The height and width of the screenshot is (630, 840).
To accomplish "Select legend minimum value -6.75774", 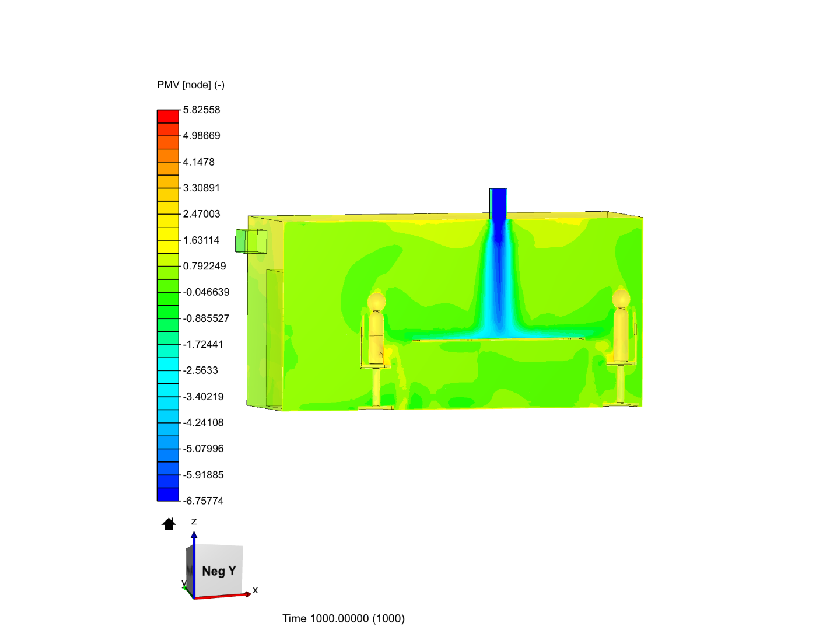I will 203,501.
